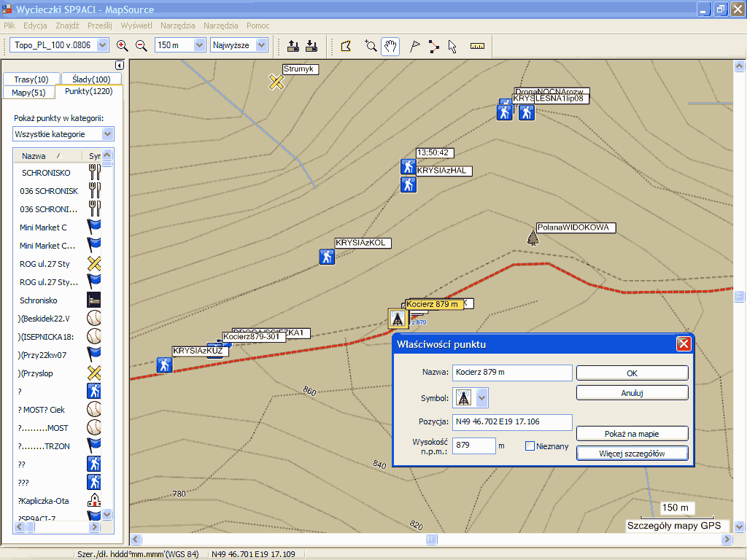Select the hand pan tool
This screenshot has width=747, height=560.
click(390, 46)
